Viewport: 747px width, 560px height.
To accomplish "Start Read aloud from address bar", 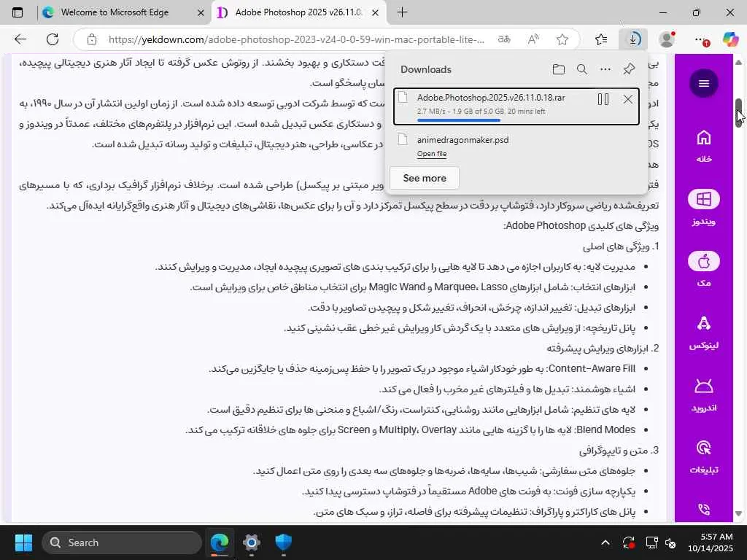I will 533,39.
